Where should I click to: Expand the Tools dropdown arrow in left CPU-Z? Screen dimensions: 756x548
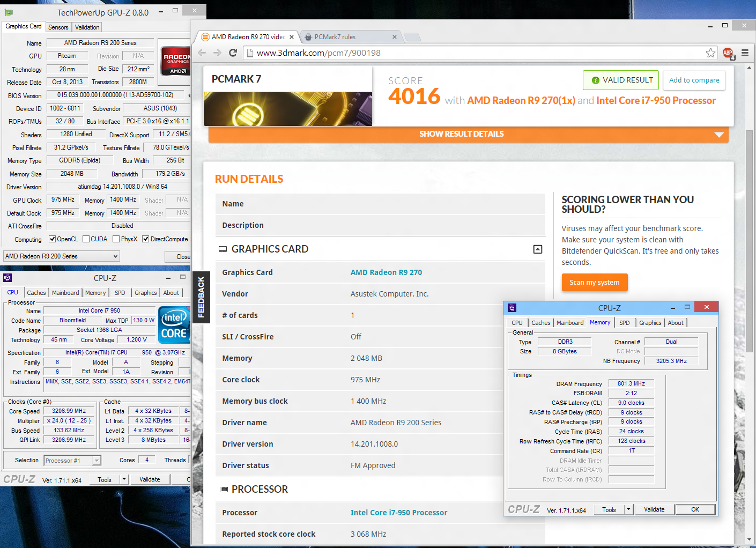point(124,479)
